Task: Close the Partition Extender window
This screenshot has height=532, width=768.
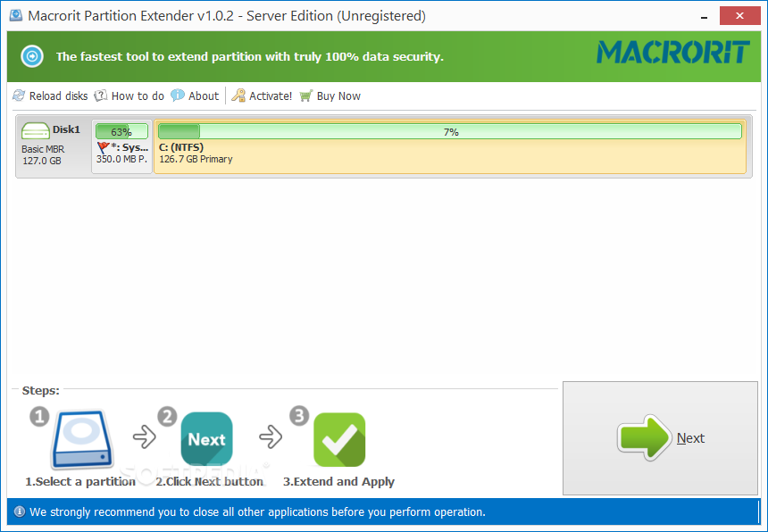Action: tap(739, 16)
